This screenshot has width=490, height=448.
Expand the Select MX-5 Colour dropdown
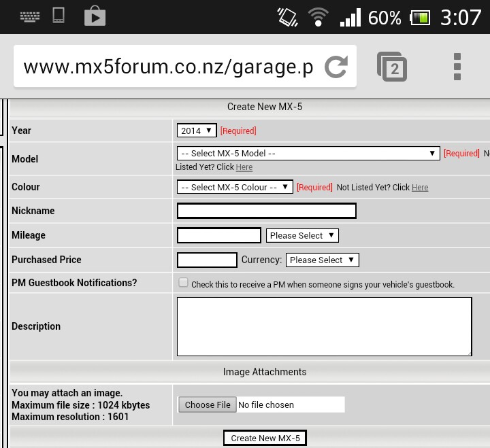pos(235,187)
